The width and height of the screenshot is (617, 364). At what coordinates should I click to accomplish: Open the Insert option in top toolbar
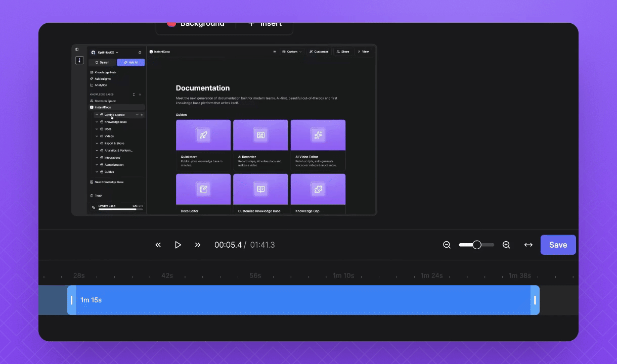click(265, 24)
